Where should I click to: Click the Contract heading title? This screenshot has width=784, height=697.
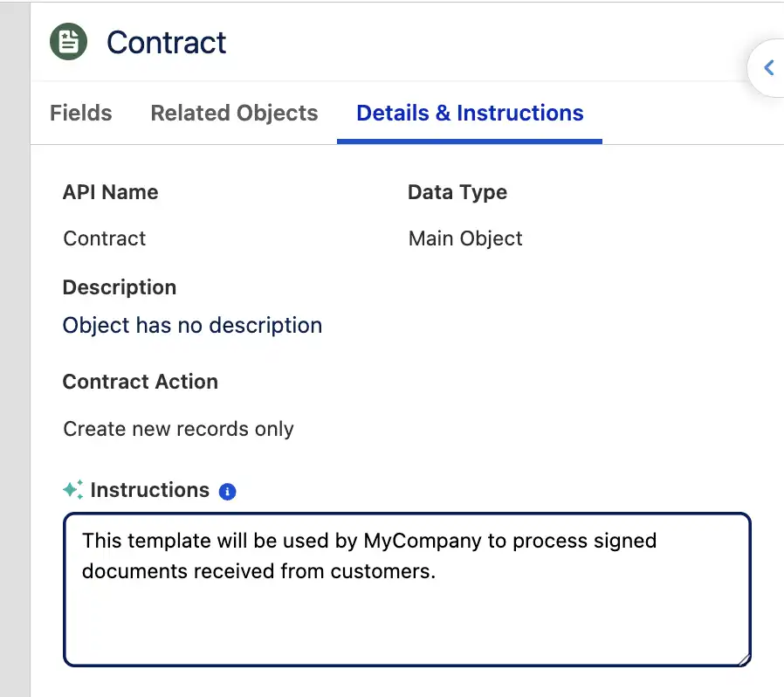[x=166, y=43]
